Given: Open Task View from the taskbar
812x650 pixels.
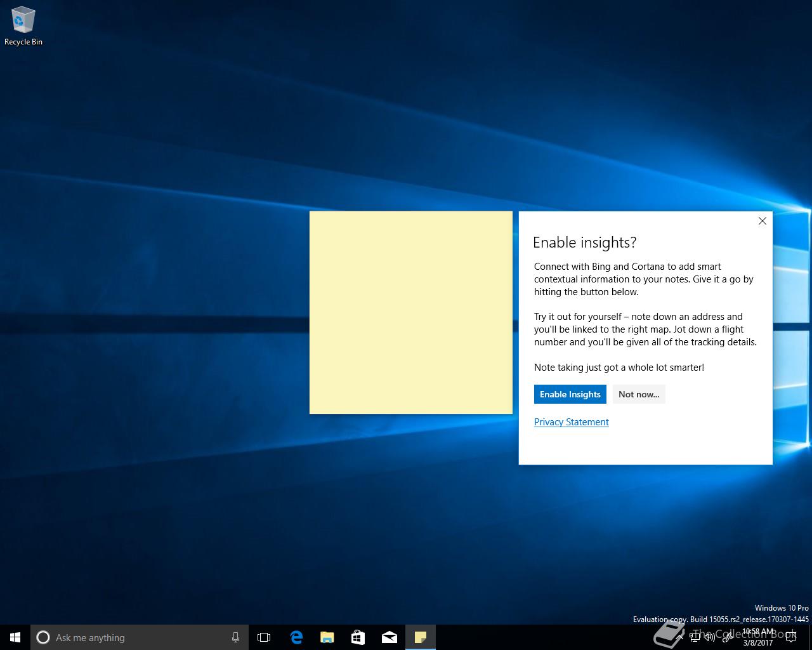Looking at the screenshot, I should tap(264, 637).
